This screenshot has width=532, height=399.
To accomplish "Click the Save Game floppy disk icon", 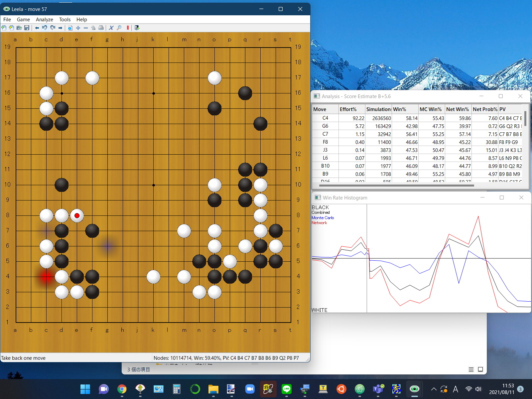I will [x=27, y=28].
